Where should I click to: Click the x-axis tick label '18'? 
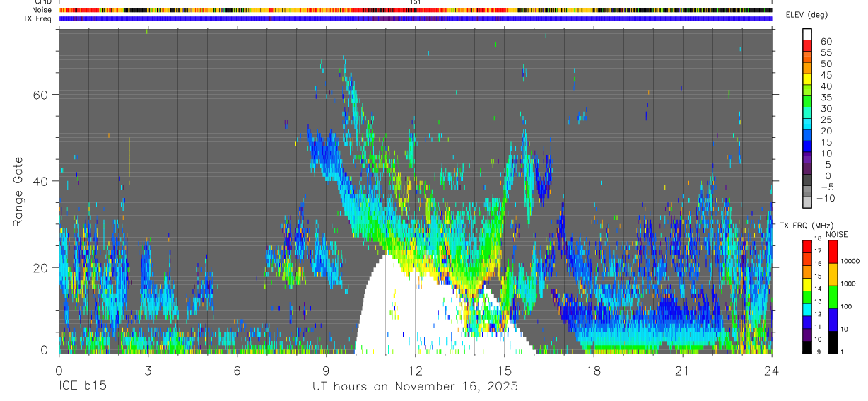tap(594, 370)
